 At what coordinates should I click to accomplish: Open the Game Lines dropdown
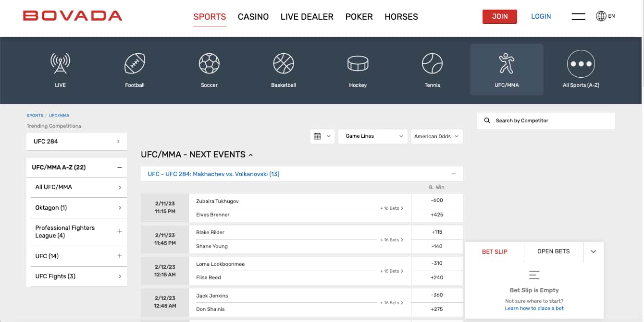[x=373, y=136]
